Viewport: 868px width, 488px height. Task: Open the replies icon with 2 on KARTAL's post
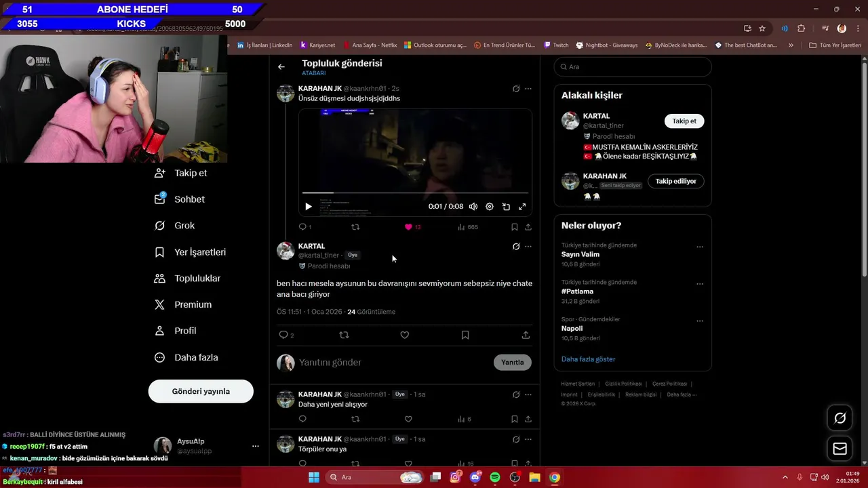pyautogui.click(x=286, y=335)
